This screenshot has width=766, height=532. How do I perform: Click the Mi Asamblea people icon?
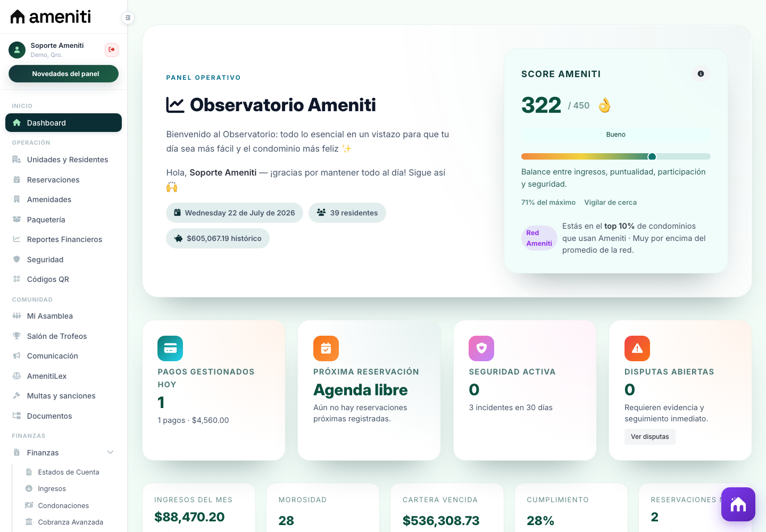[16, 316]
